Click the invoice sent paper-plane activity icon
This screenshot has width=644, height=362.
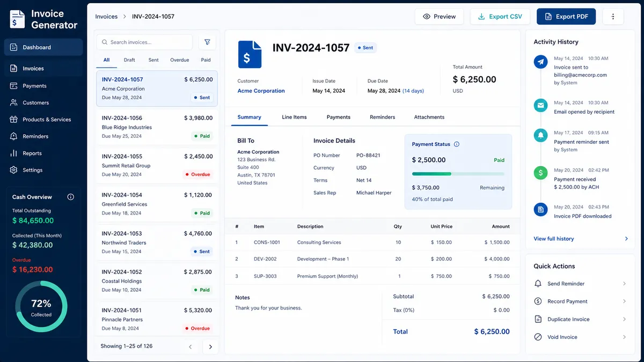[540, 62]
